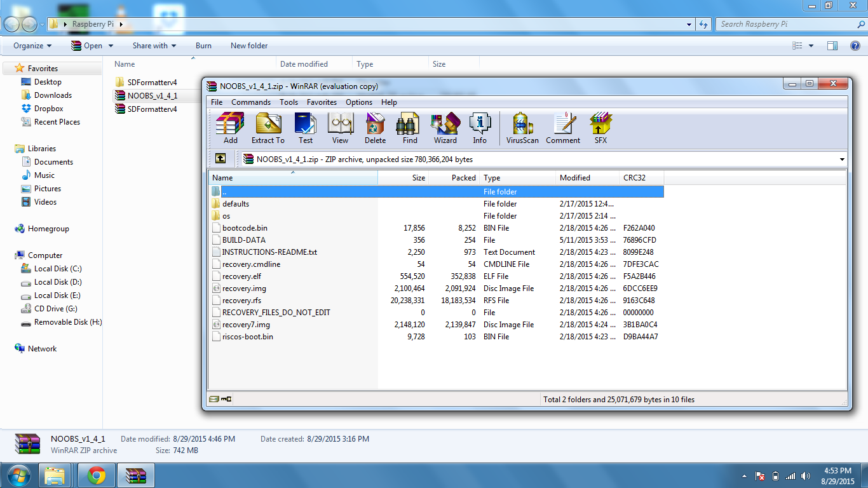868x488 pixels.
Task: Open the Windows Start menu
Action: pyautogui.click(x=18, y=475)
